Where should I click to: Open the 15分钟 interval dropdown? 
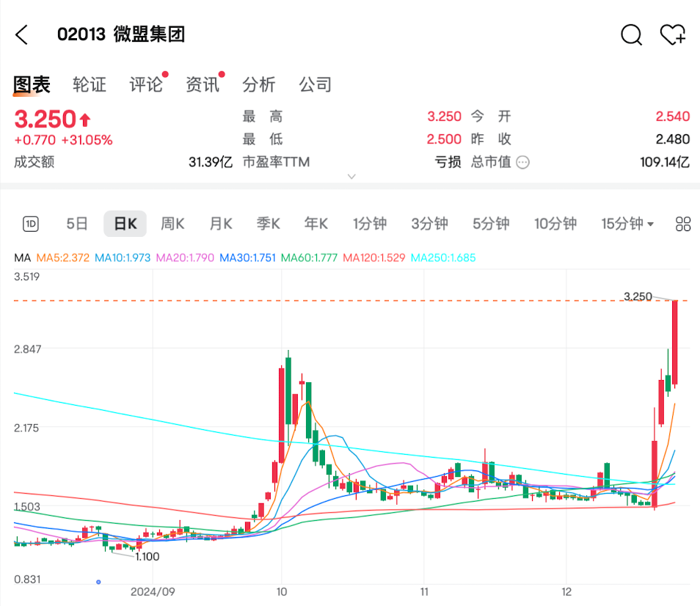[627, 224]
